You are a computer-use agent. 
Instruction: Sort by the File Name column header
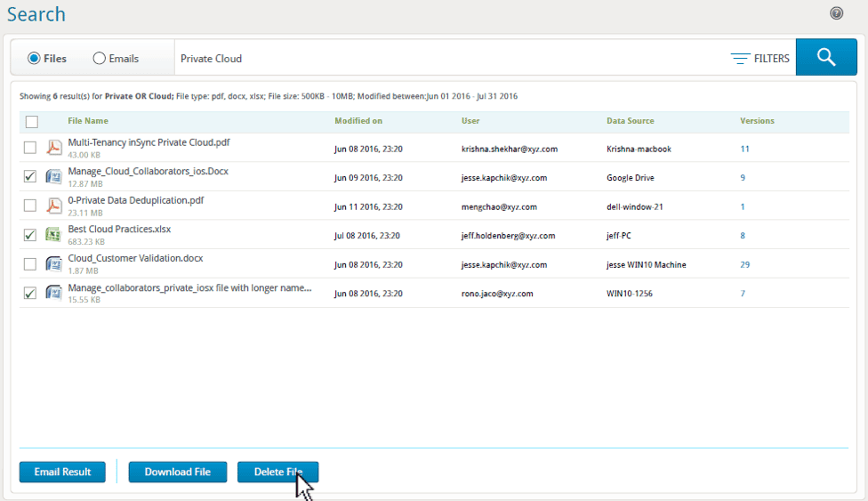(88, 121)
